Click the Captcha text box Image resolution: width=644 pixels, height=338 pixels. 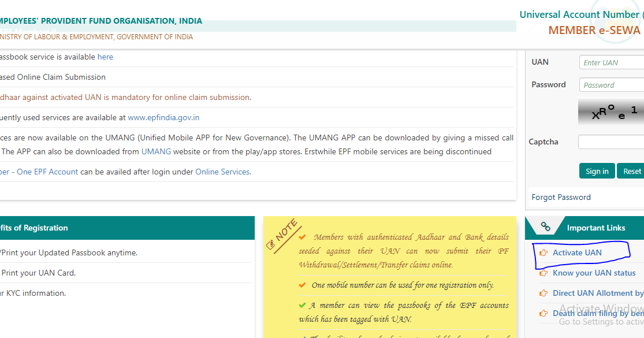pyautogui.click(x=611, y=142)
